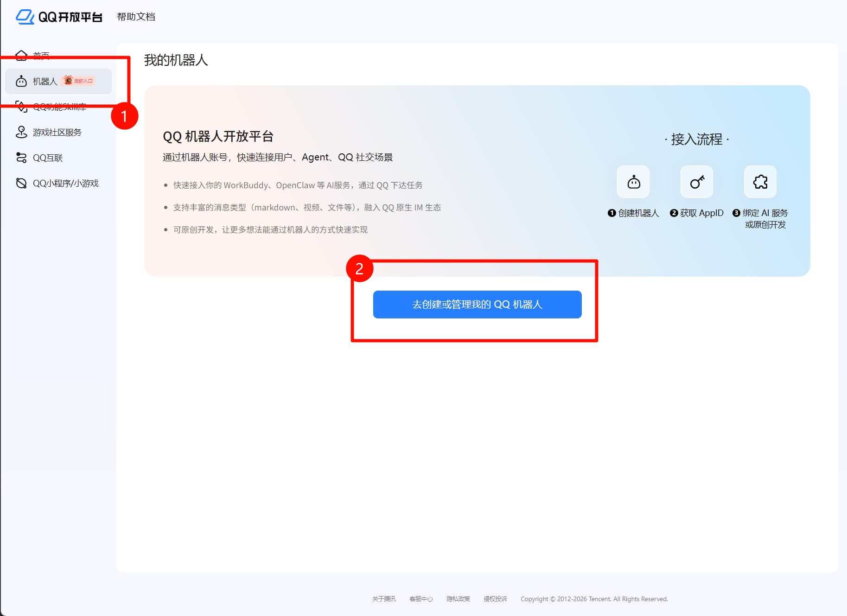Click the 获取 AppID key icon
Screen dimensions: 847x616
[x=697, y=182]
